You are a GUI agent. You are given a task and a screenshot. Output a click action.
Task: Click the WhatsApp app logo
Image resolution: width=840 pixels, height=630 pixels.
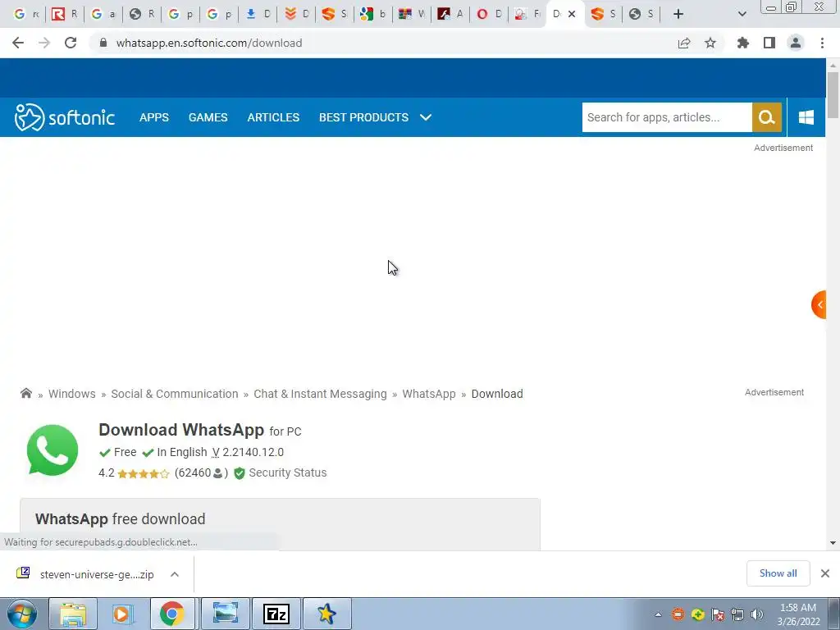coord(52,450)
